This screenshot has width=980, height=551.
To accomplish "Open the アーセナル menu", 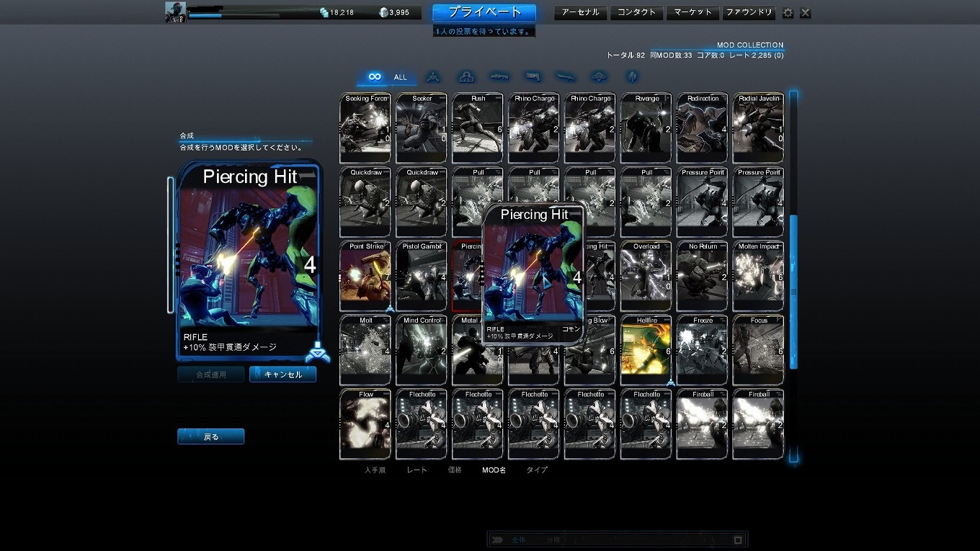I will pyautogui.click(x=581, y=12).
